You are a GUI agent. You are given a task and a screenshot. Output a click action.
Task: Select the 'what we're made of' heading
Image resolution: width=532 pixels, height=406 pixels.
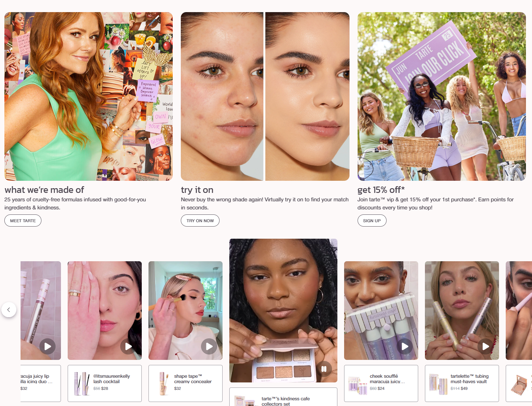click(44, 190)
